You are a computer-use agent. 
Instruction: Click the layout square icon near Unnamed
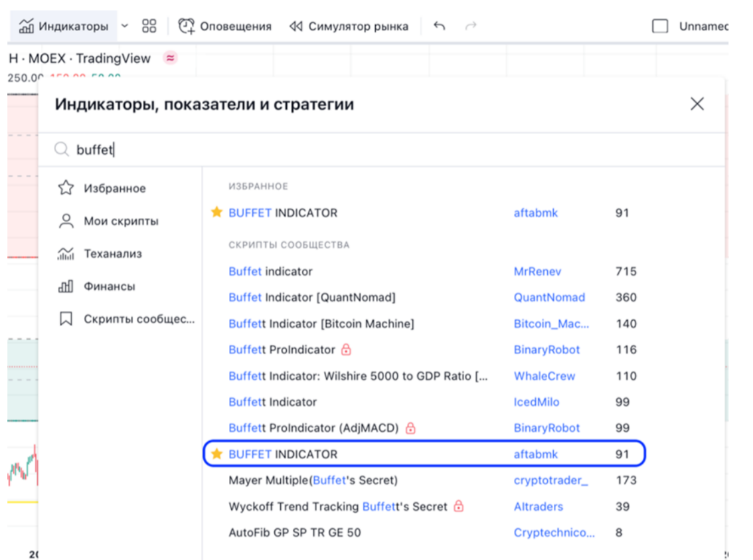[660, 26]
